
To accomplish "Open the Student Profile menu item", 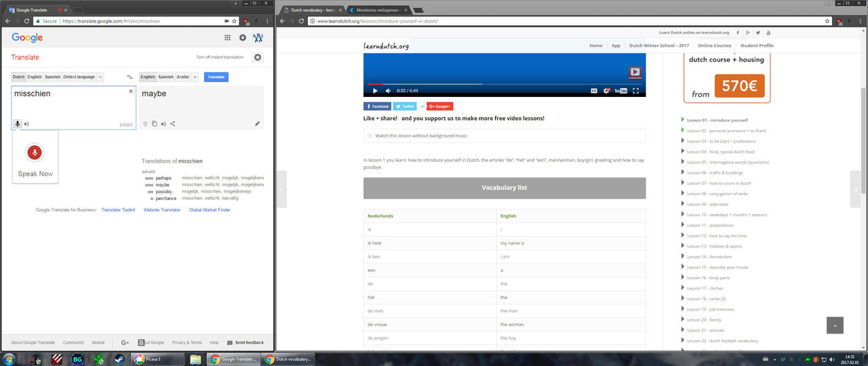I will click(757, 45).
